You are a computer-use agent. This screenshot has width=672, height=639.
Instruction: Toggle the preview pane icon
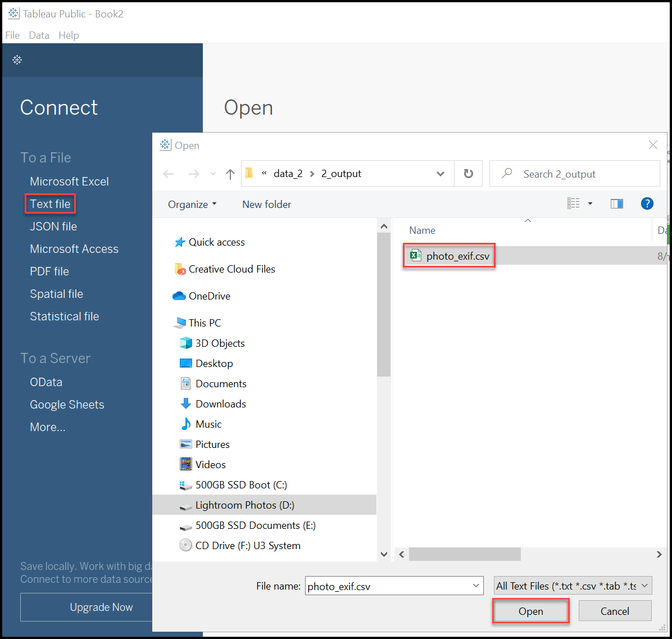tap(617, 204)
